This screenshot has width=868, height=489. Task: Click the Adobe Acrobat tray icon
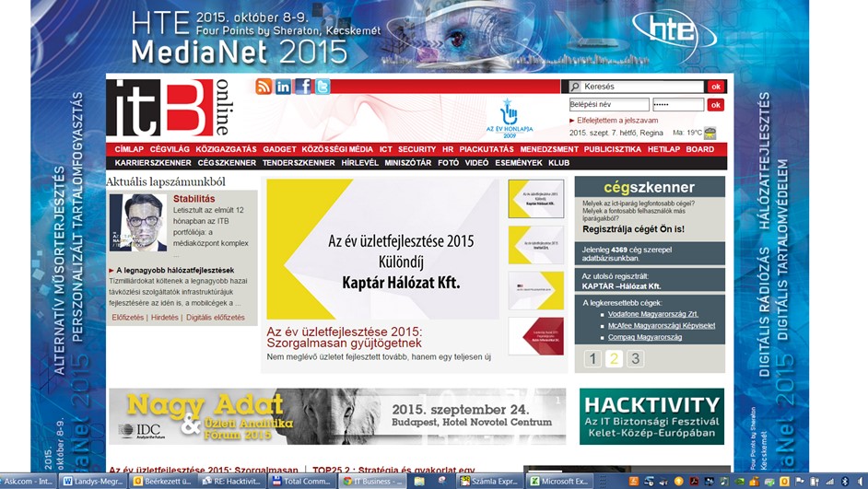click(694, 482)
